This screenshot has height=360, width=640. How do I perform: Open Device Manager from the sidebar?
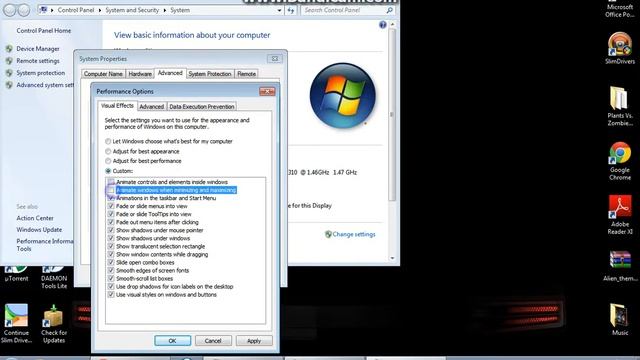tap(38, 49)
